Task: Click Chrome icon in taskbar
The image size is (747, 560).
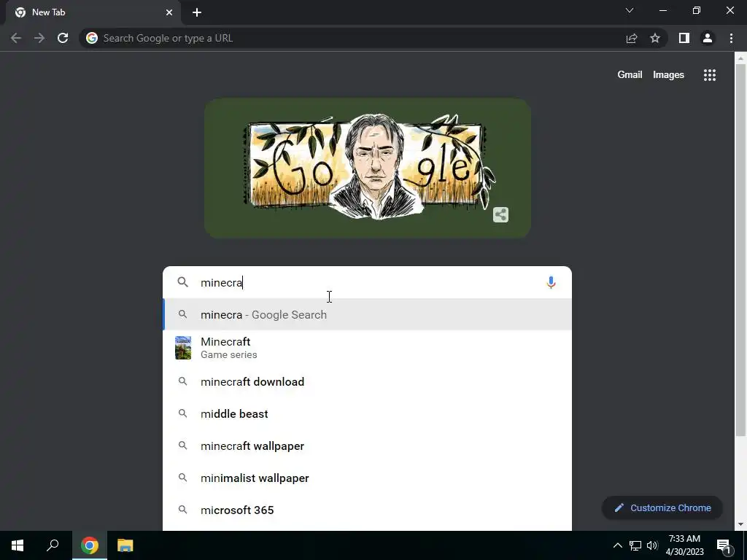Action: click(90, 545)
